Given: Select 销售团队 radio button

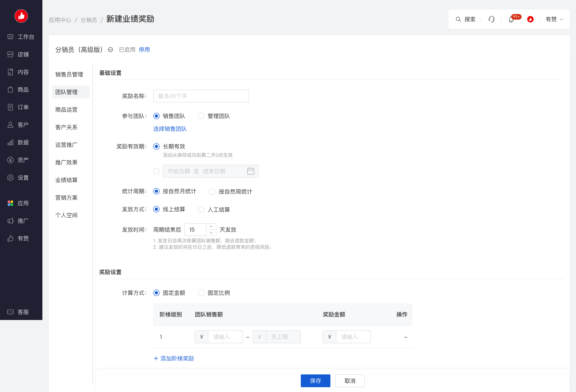Looking at the screenshot, I should point(156,116).
